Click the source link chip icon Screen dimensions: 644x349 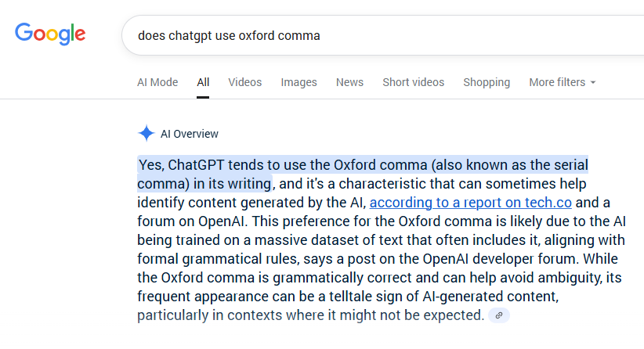(499, 315)
